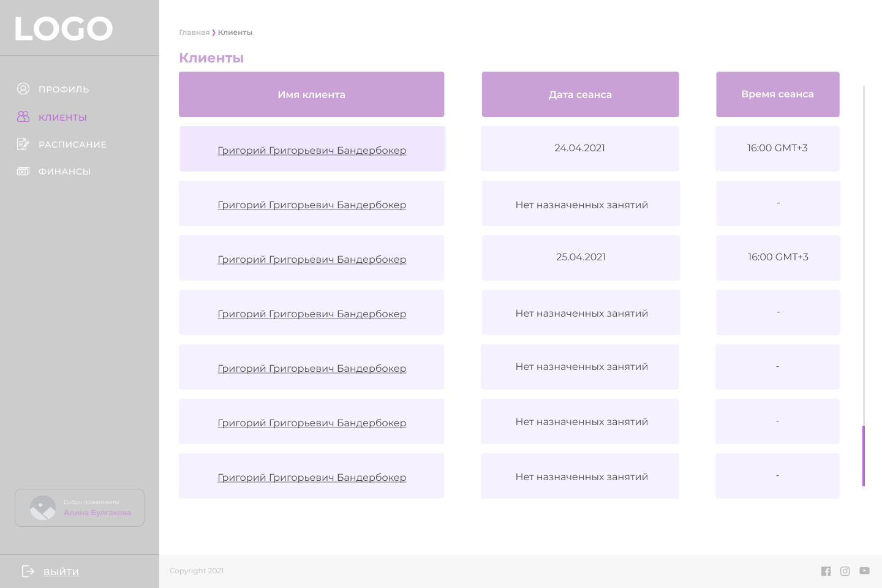Click the schedule notepad icon in sidebar

[x=23, y=144]
